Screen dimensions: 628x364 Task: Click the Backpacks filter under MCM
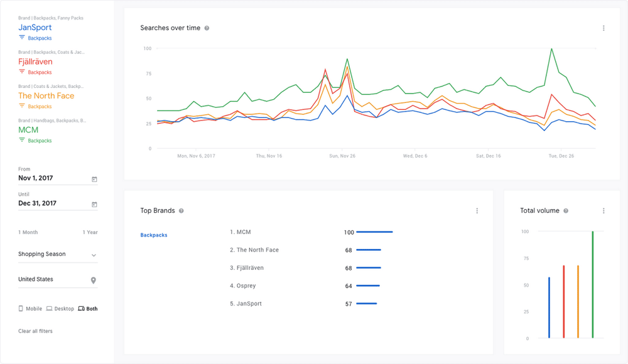pyautogui.click(x=40, y=141)
